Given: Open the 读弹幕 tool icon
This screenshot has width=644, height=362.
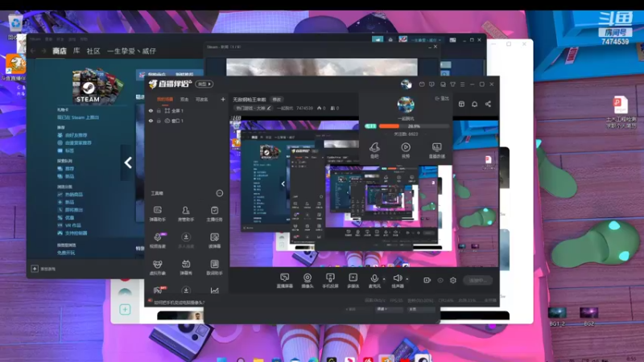Looking at the screenshot, I should click(x=214, y=241).
